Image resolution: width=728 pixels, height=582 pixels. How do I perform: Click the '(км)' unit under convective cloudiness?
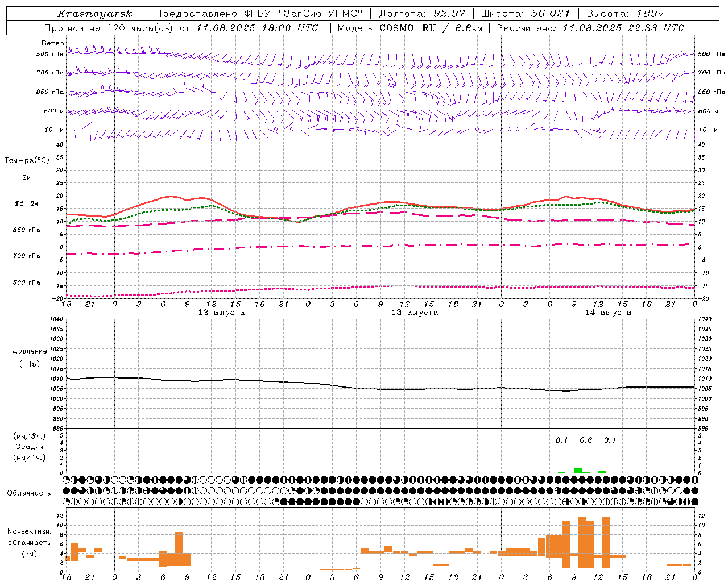[x=29, y=554]
